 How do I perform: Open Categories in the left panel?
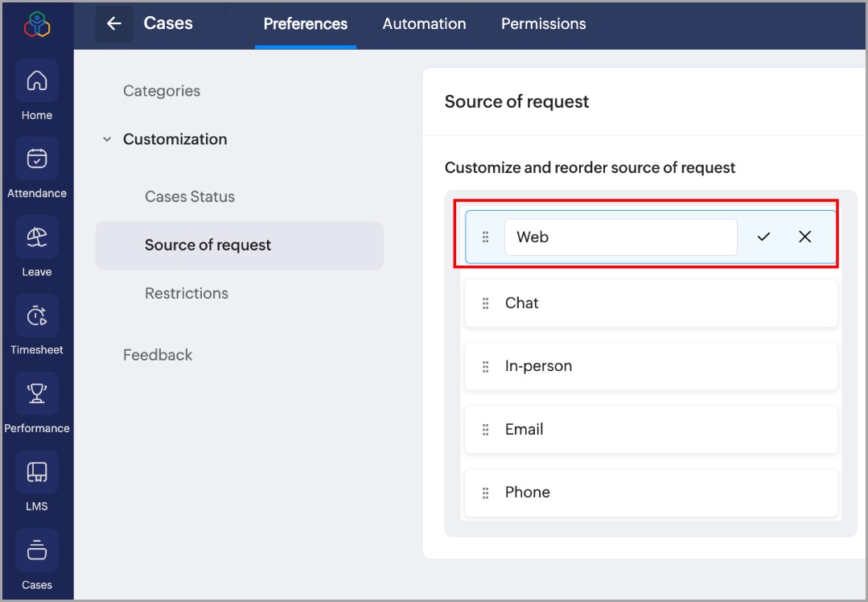pyautogui.click(x=162, y=91)
